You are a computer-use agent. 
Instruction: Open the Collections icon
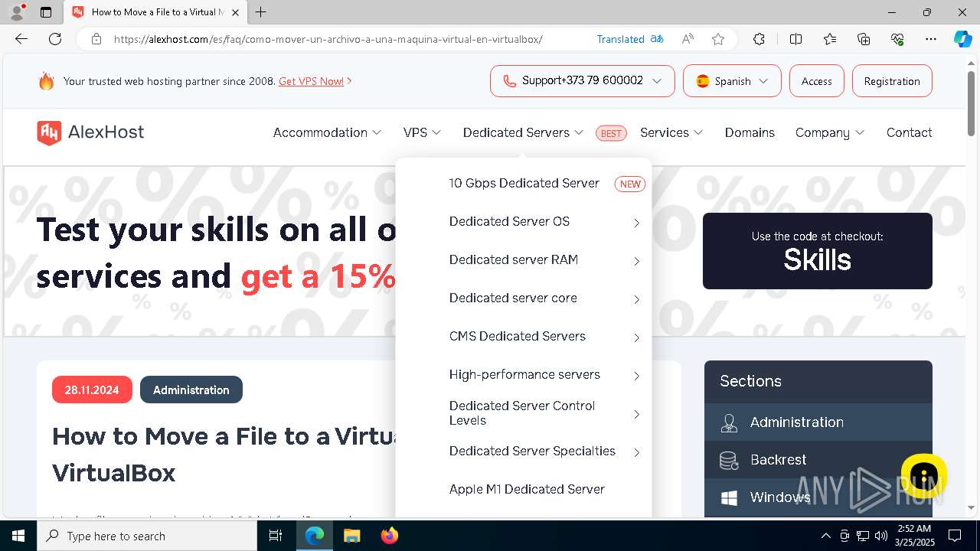[864, 39]
